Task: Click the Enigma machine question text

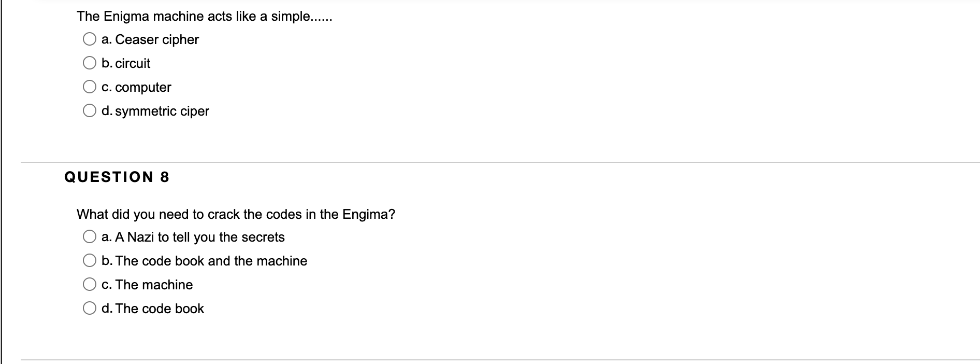Action: pos(205,16)
